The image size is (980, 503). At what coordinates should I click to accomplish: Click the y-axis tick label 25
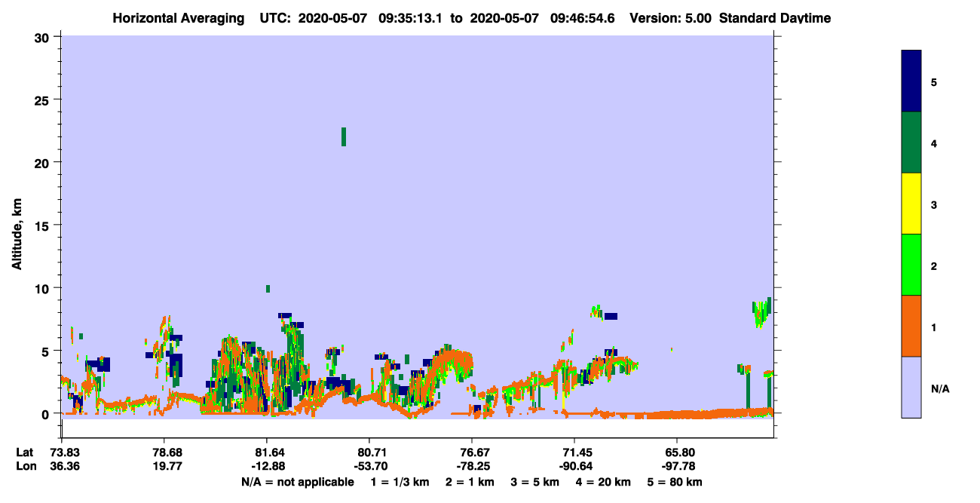tap(44, 100)
